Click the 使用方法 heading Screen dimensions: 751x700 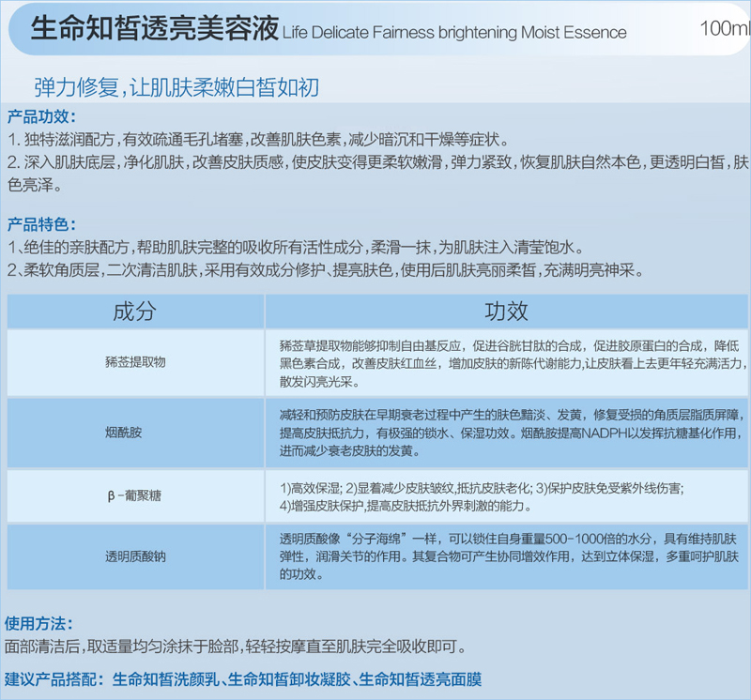click(x=39, y=624)
